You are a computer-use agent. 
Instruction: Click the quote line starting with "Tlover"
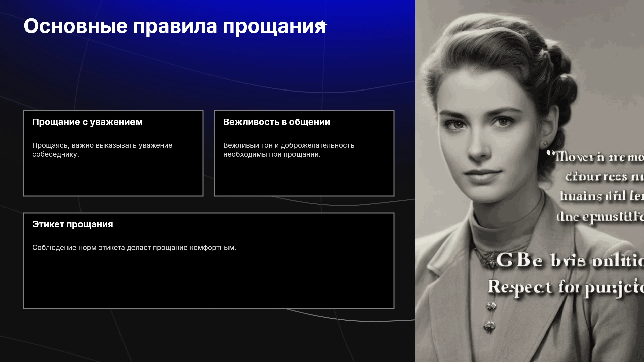click(x=595, y=157)
